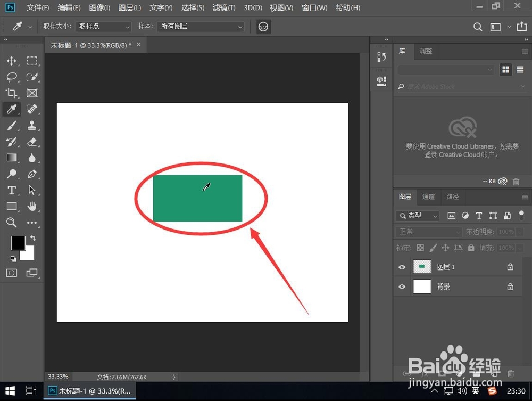Select the Zoom tool
532x401 pixels.
(12, 223)
